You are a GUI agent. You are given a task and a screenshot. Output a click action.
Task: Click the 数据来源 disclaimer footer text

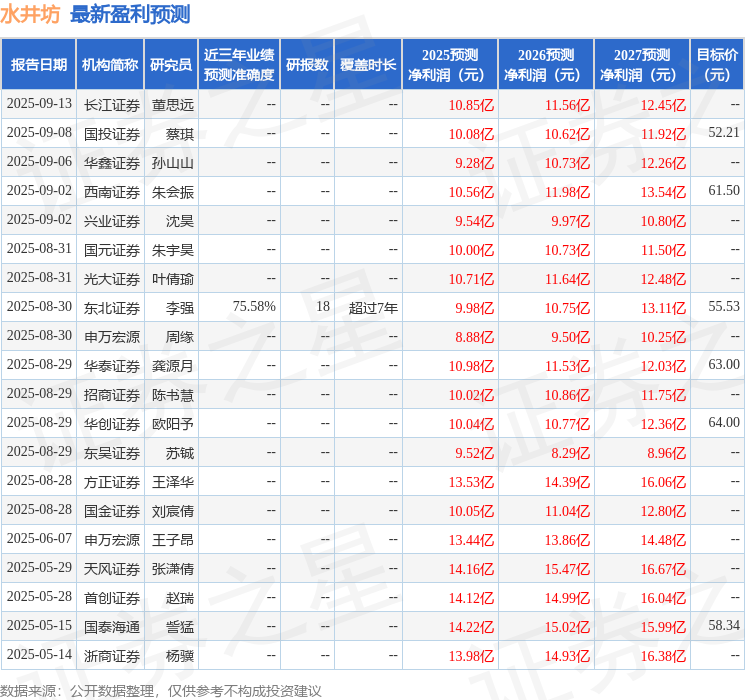[161, 690]
